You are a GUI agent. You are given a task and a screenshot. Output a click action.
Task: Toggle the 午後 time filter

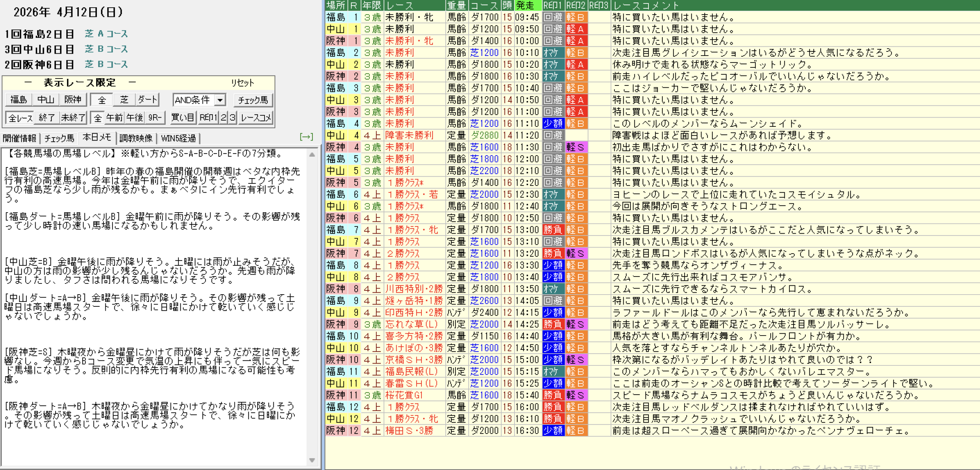[x=135, y=118]
